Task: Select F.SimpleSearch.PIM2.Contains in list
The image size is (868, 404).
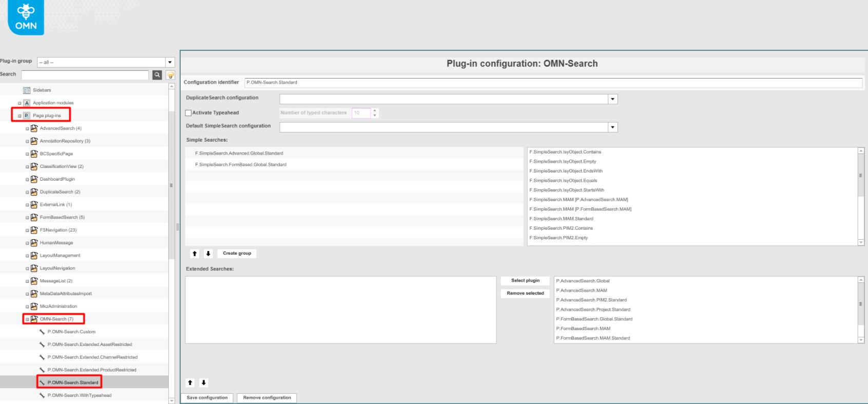Action: point(561,228)
